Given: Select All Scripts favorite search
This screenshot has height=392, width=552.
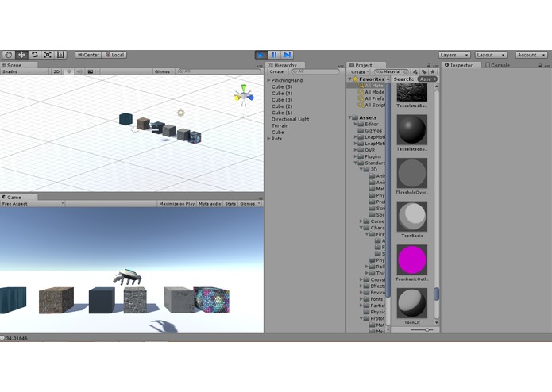Looking at the screenshot, I should pos(371,105).
